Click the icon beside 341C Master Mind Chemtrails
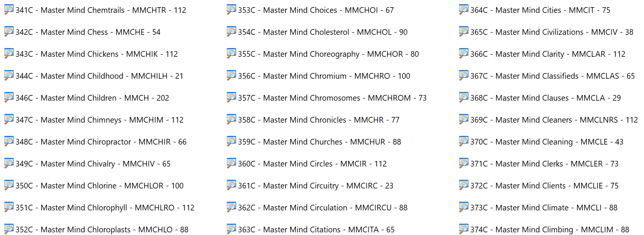This screenshot has height=235, width=644. (9, 10)
